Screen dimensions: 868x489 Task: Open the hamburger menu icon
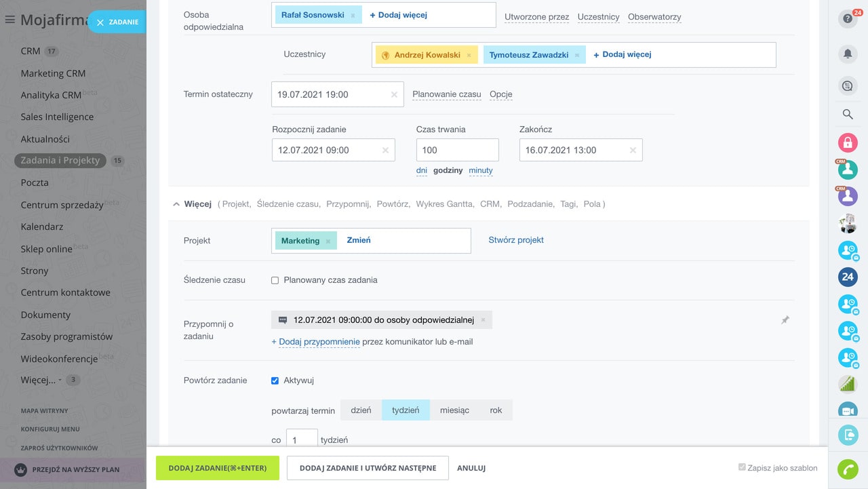(9, 20)
